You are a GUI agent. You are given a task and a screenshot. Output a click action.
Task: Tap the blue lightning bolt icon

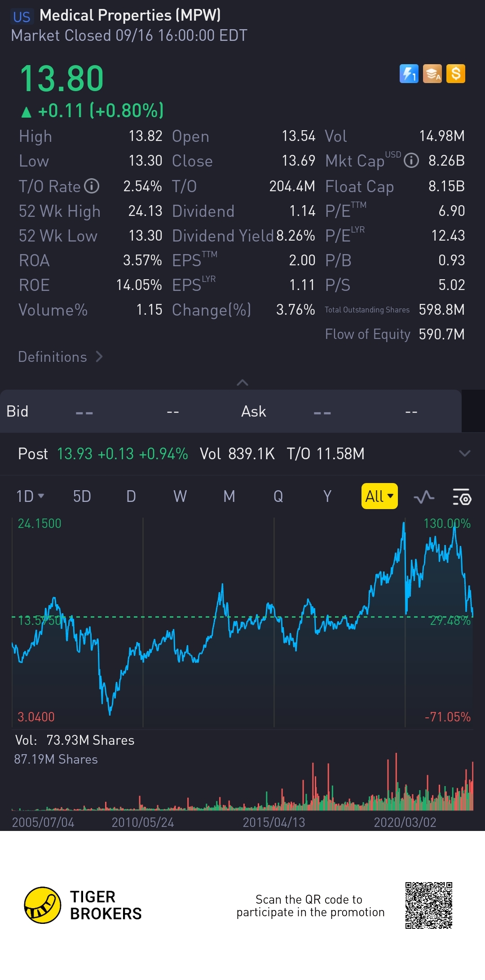pyautogui.click(x=409, y=74)
